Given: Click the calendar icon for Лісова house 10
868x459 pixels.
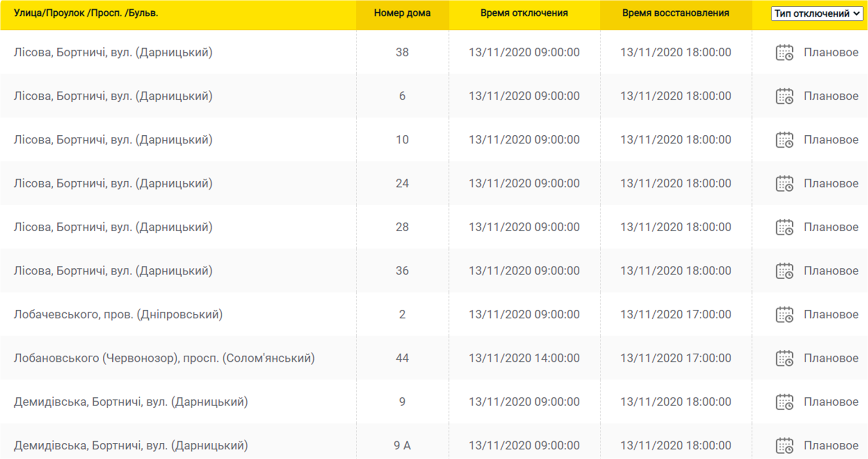Looking at the screenshot, I should (784, 140).
